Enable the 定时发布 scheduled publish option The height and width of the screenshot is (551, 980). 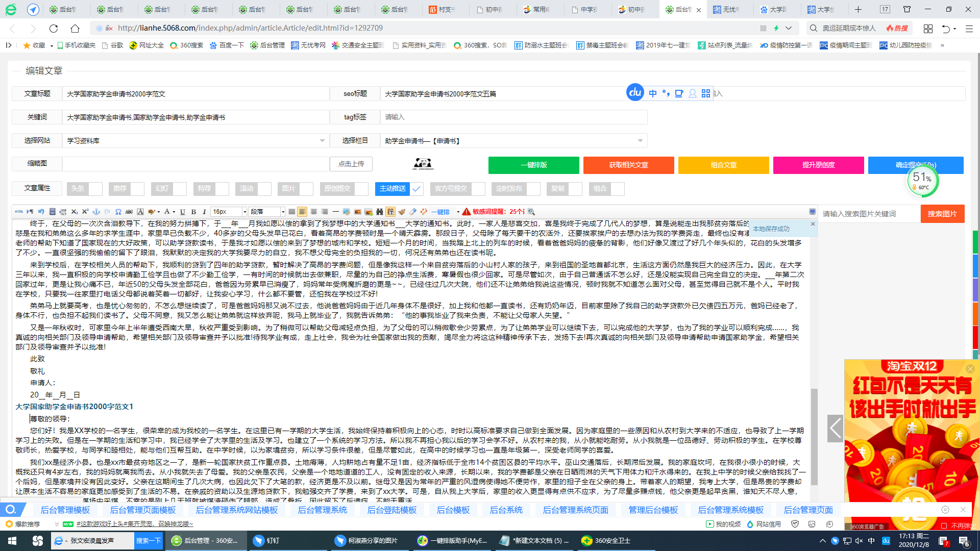tap(532, 189)
